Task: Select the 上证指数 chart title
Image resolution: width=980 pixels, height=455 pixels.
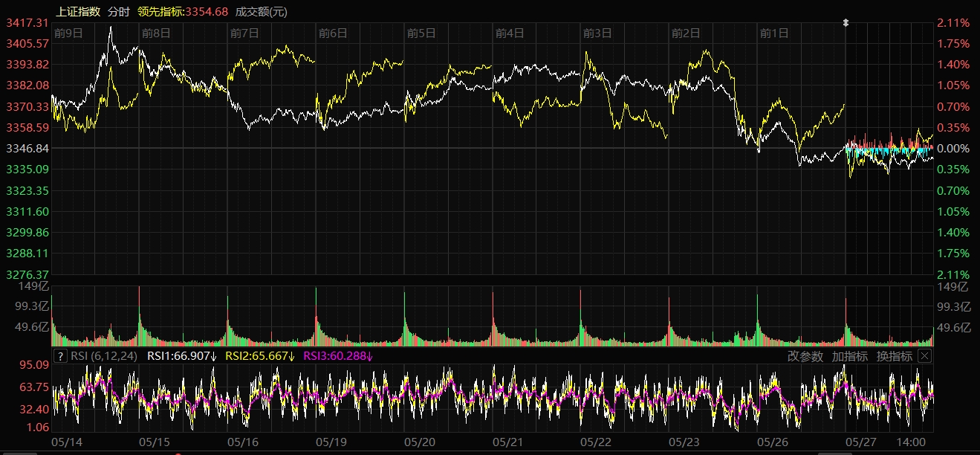Action: (78, 11)
